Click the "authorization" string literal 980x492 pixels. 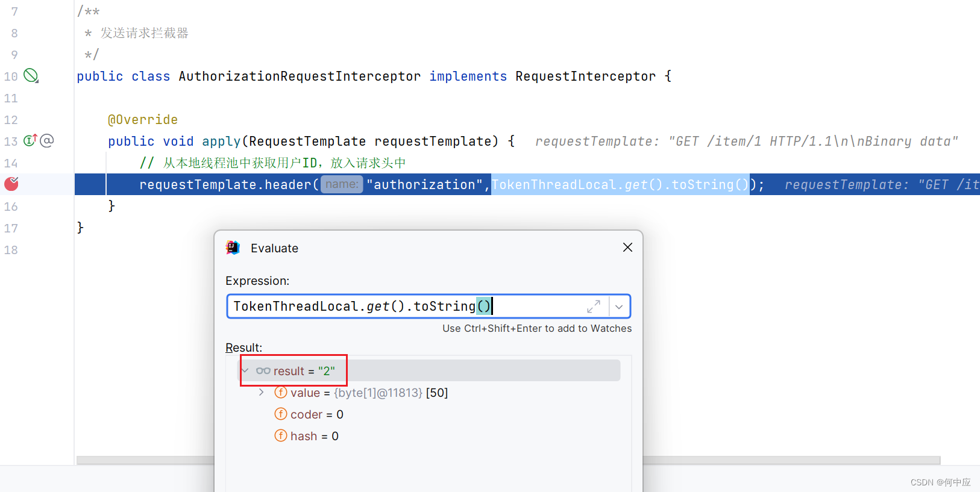coord(424,184)
